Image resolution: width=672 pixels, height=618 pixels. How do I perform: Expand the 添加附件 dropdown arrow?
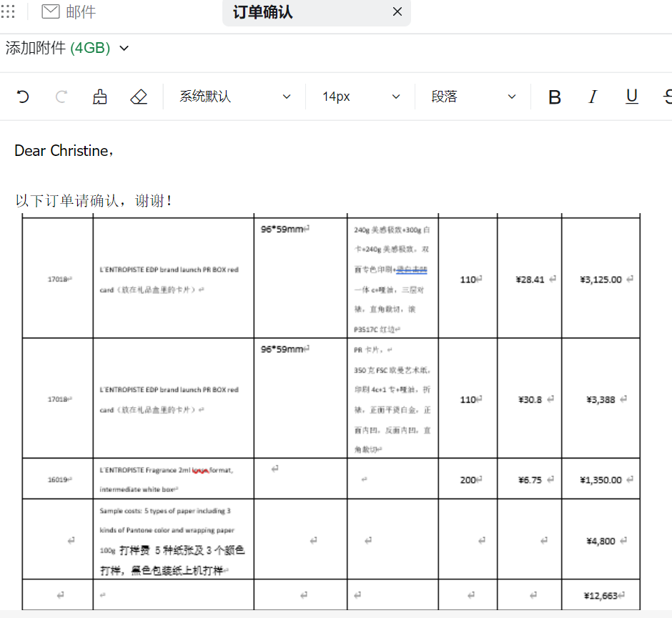coord(124,48)
